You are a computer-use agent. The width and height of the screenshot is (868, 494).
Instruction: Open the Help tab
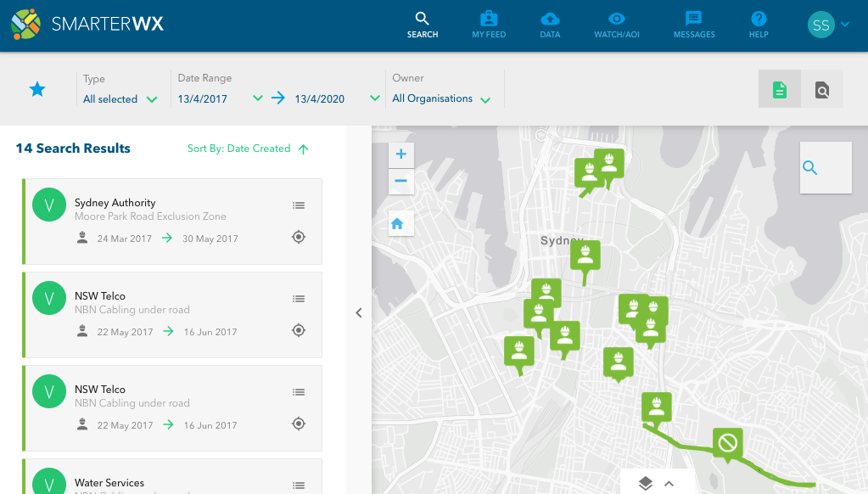pyautogui.click(x=759, y=25)
